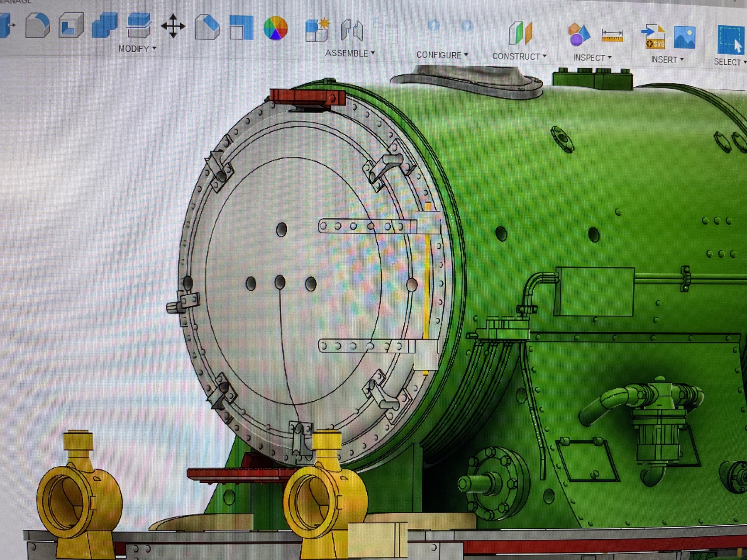Click the Insert Canvas image icon

(685, 37)
